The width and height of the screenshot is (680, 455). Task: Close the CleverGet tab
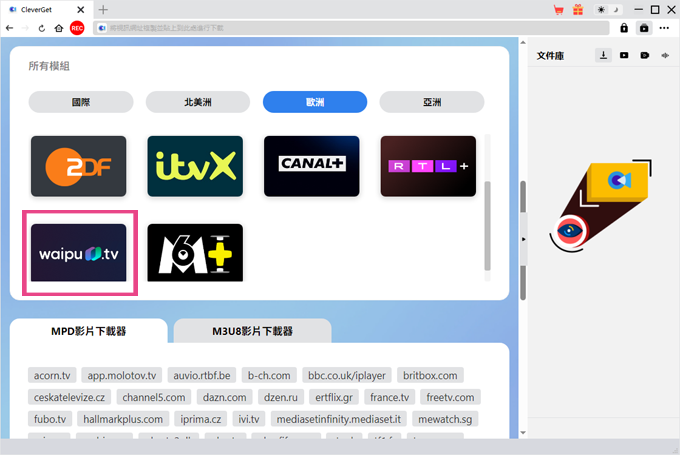tap(81, 10)
